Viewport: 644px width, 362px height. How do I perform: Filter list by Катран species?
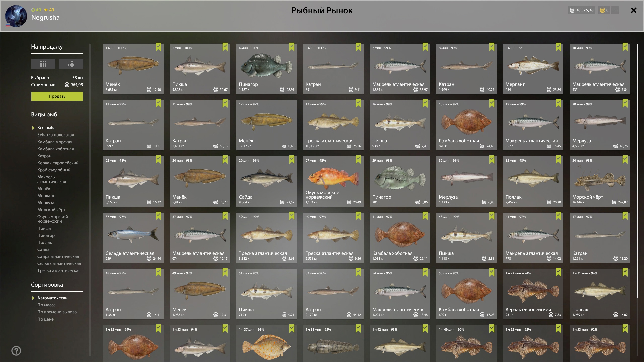point(44,156)
